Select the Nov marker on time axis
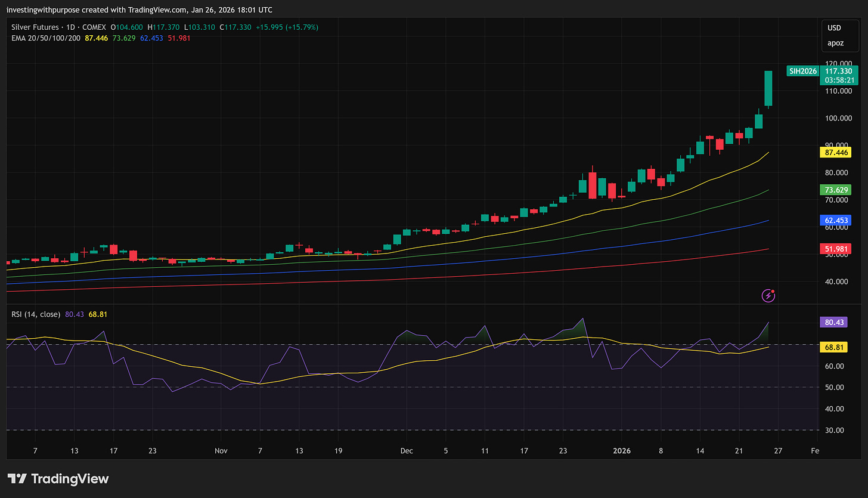 click(x=221, y=451)
